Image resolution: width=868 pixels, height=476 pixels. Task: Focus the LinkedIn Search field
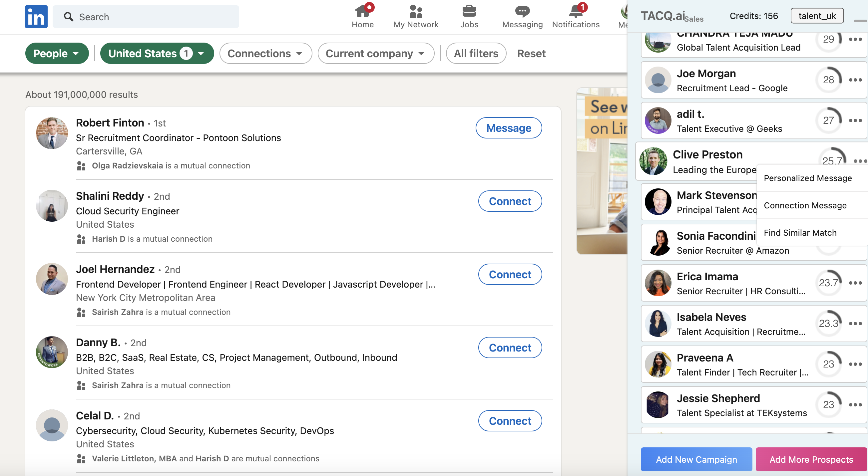tap(146, 17)
